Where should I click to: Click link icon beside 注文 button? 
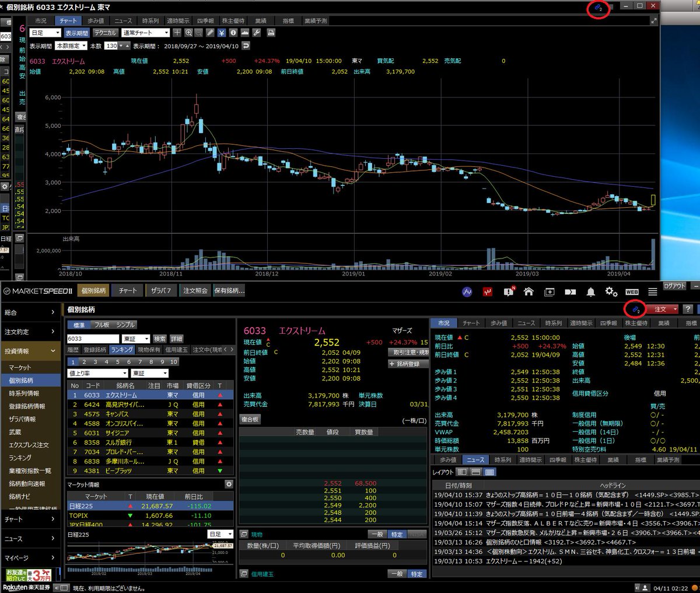click(x=635, y=309)
